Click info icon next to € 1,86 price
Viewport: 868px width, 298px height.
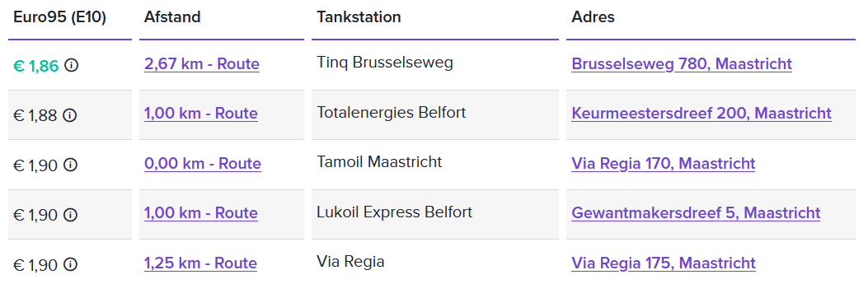click(x=71, y=66)
